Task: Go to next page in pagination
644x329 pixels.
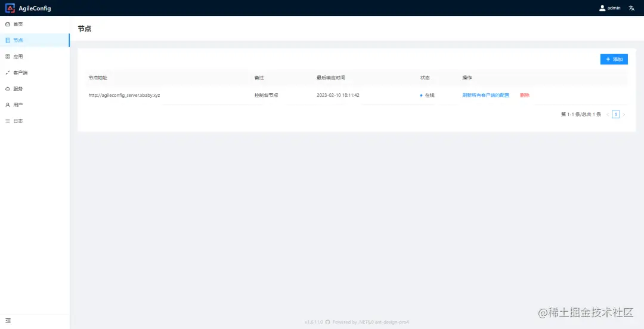Action: (x=624, y=114)
